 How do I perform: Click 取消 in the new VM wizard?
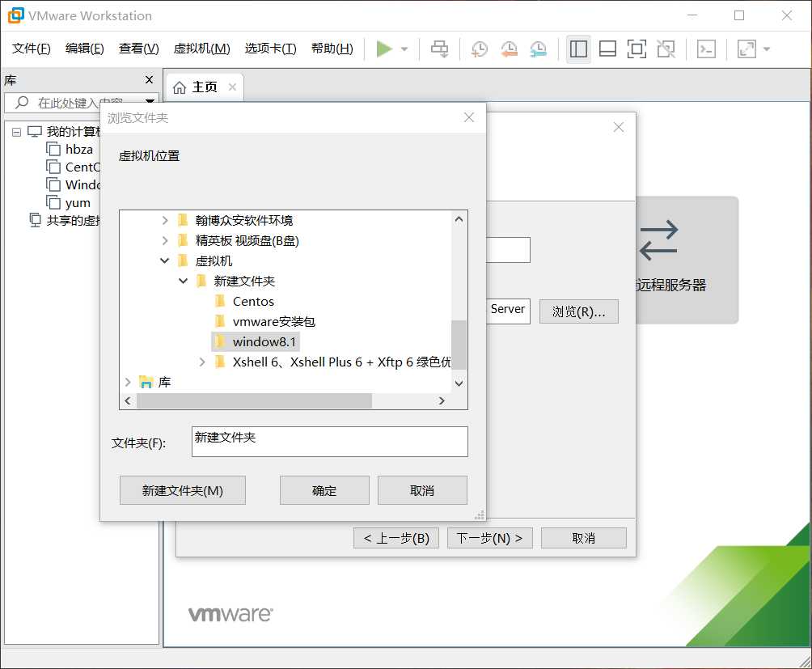point(584,538)
